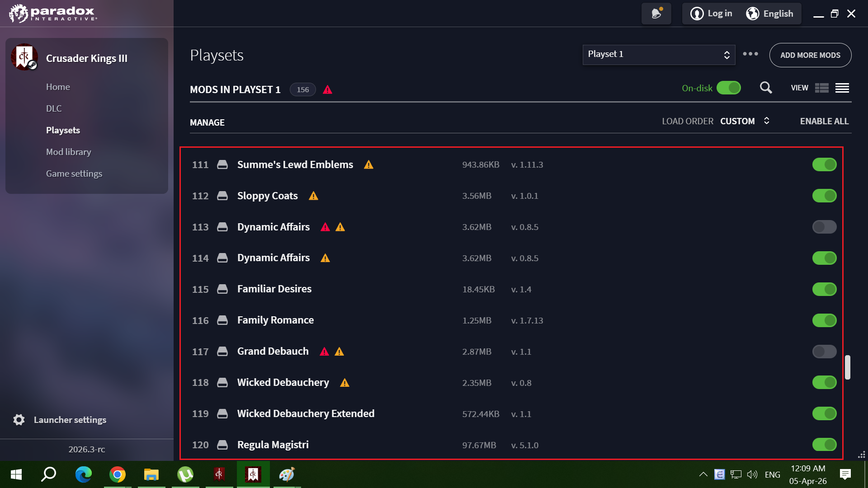Screen dimensions: 868x488
Task: Enable Grand Debauch mod toggle
Action: pos(824,352)
